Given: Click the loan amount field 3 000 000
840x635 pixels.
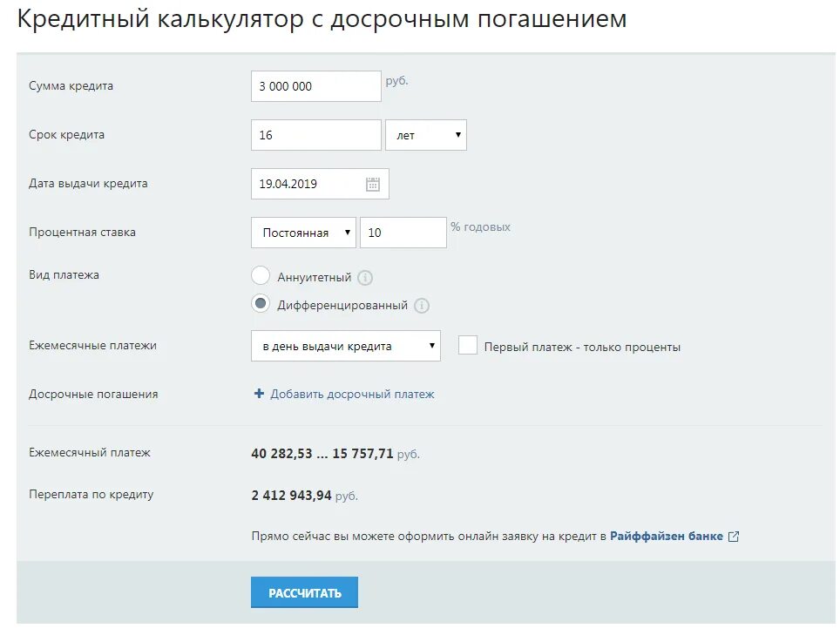Looking at the screenshot, I should click(315, 86).
